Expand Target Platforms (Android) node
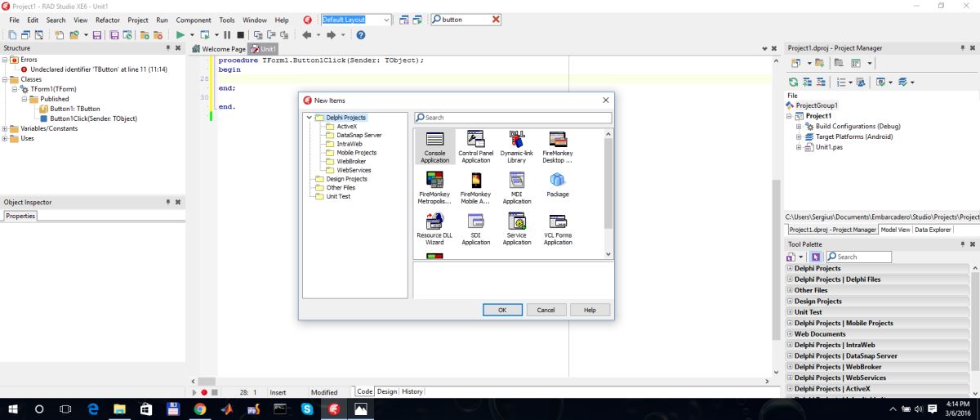This screenshot has height=420, width=980. (x=799, y=137)
